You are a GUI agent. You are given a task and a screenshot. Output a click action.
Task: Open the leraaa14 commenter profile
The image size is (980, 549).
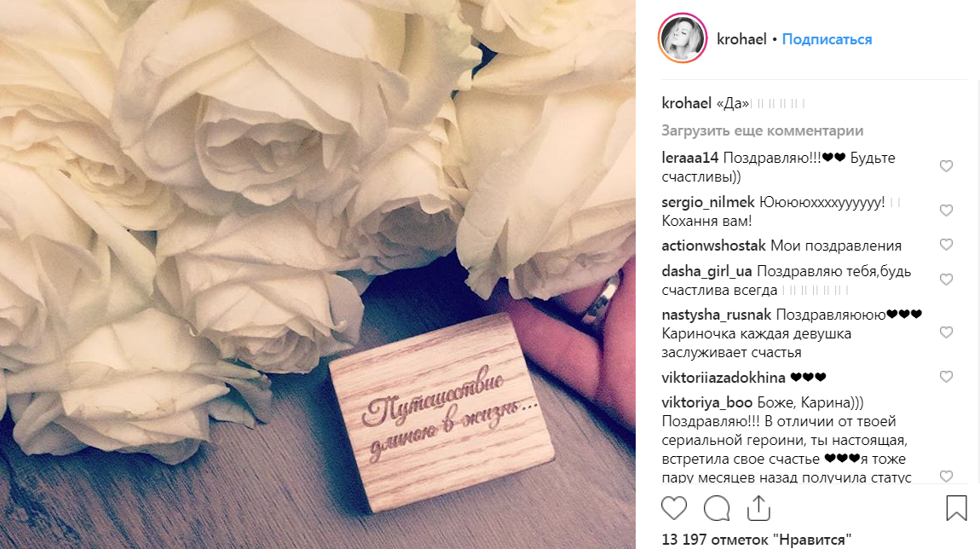click(x=690, y=158)
